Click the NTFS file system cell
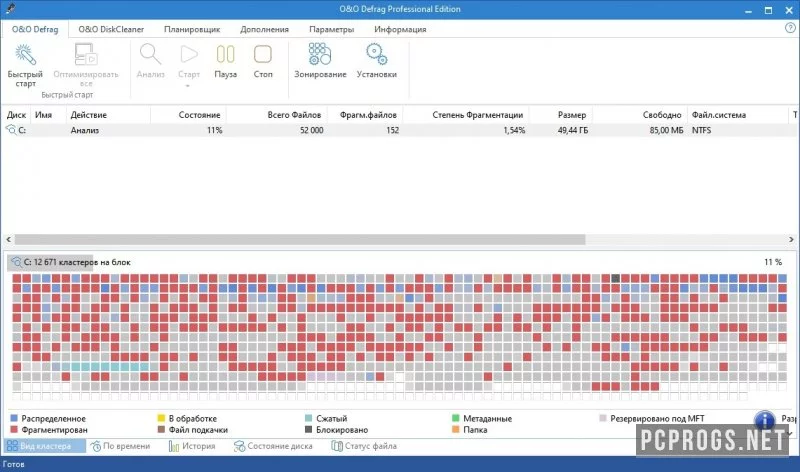Screen dimensions: 800x472 pyautogui.click(x=701, y=130)
